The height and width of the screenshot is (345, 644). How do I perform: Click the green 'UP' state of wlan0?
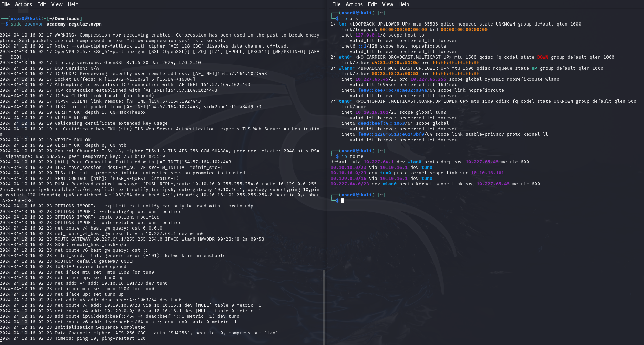[534, 68]
